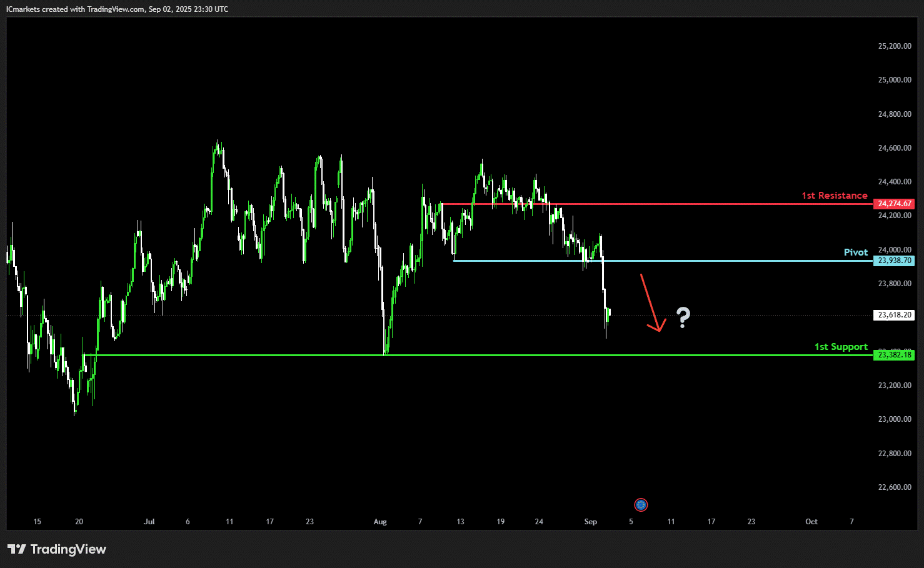
Task: Click the 24,274.67 red price tag
Action: tap(894, 204)
